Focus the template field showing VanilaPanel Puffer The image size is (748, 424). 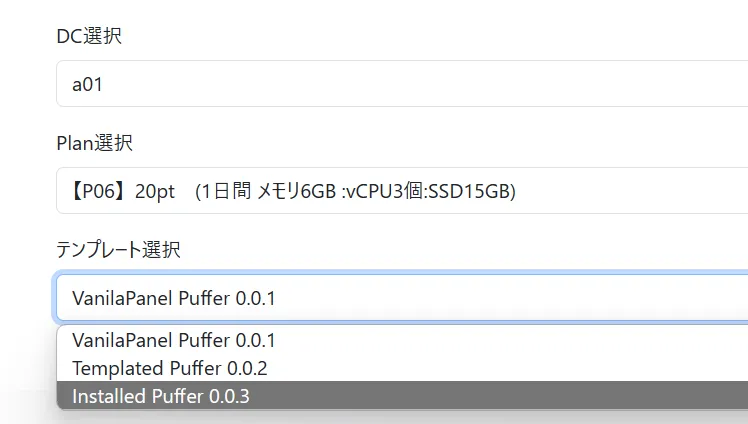click(x=400, y=298)
